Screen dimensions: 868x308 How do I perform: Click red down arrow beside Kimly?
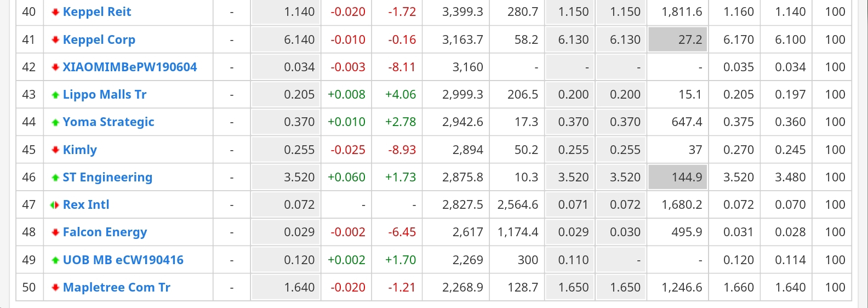pyautogui.click(x=55, y=150)
